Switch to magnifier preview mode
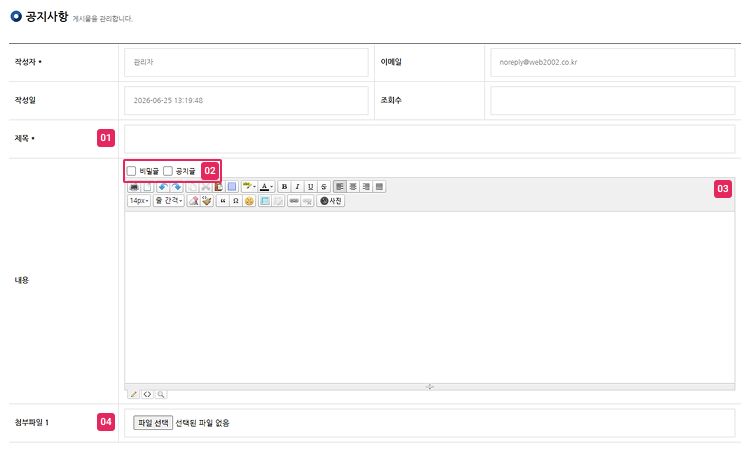The width and height of the screenshot is (750, 452). [161, 395]
